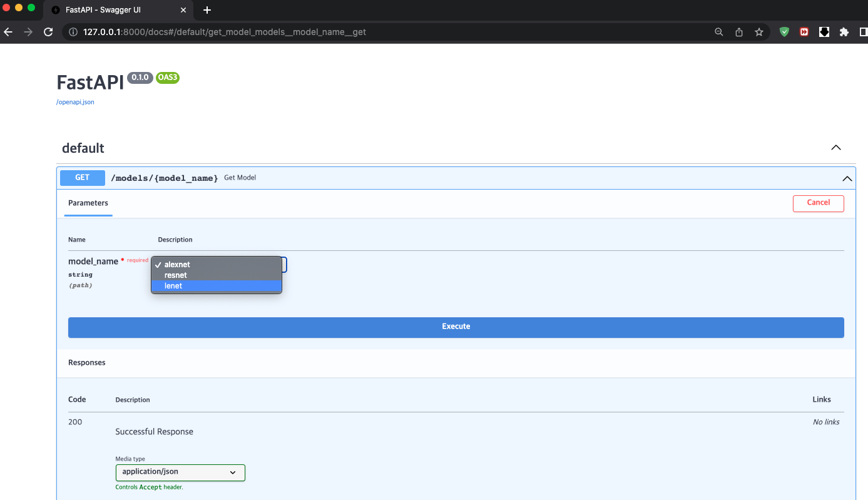Bookmark this page with the star icon
The image size is (868, 500).
coord(759,32)
